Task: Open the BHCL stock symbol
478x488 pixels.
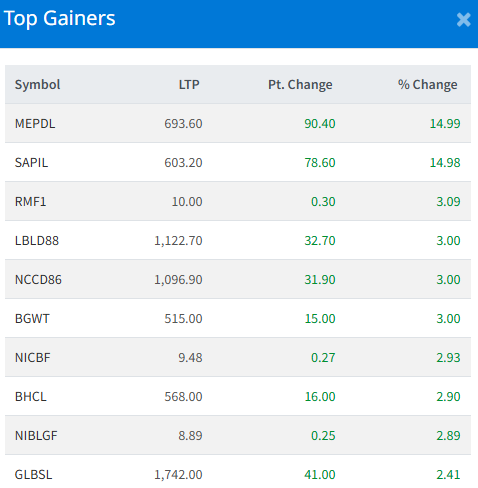Action: pyautogui.click(x=30, y=397)
